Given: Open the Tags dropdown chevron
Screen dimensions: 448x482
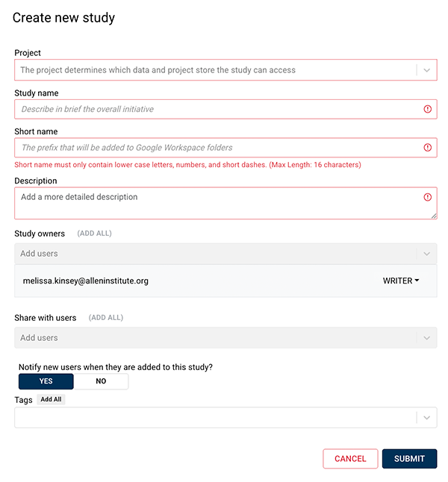Looking at the screenshot, I should [426, 418].
